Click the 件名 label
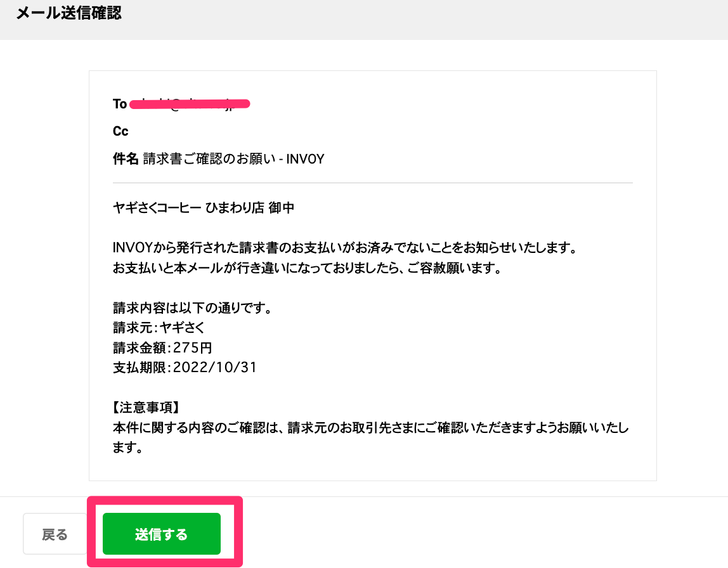Image resolution: width=728 pixels, height=568 pixels. (126, 158)
